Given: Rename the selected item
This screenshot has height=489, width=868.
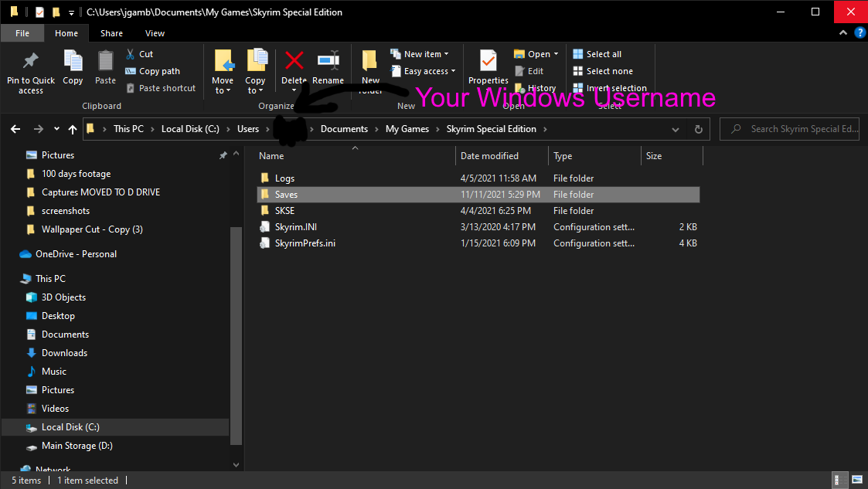Looking at the screenshot, I should pyautogui.click(x=328, y=67).
